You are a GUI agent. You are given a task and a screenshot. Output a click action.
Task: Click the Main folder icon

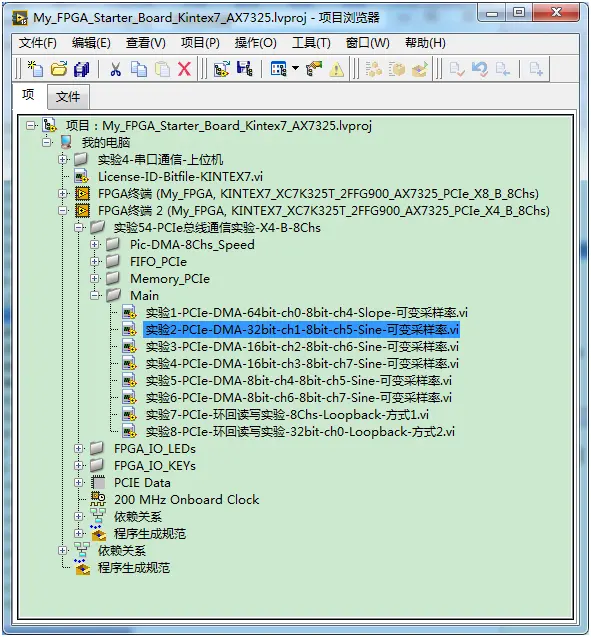[114, 295]
